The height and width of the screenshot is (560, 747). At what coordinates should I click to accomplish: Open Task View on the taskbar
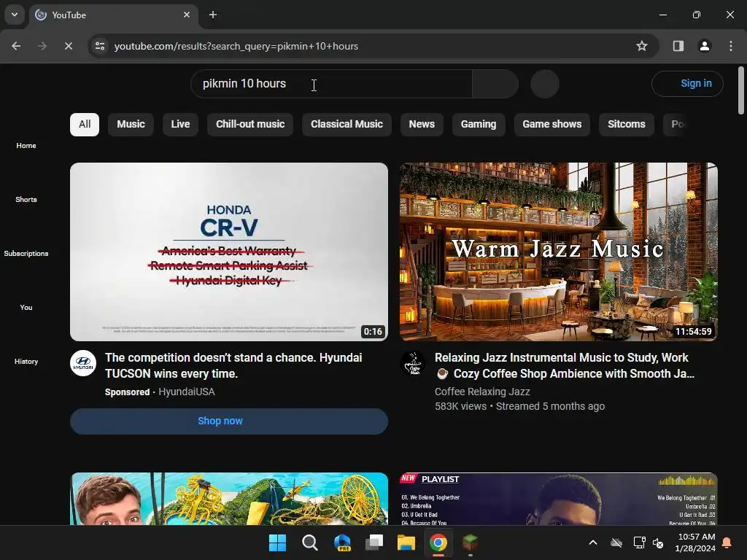[374, 542]
